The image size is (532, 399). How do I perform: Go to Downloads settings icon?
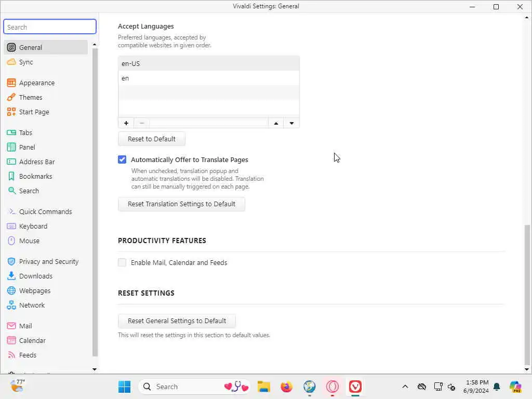(11, 276)
